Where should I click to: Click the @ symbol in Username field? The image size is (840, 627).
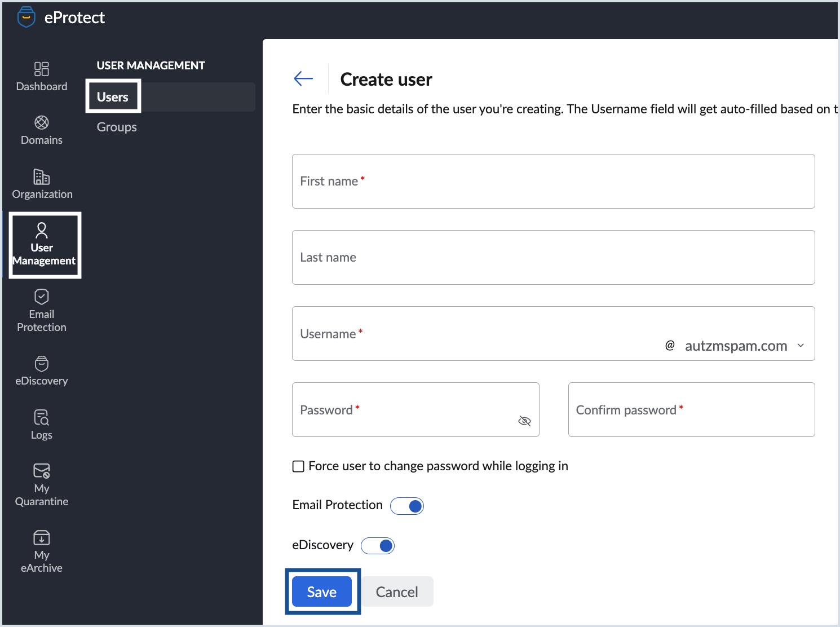[x=670, y=346]
